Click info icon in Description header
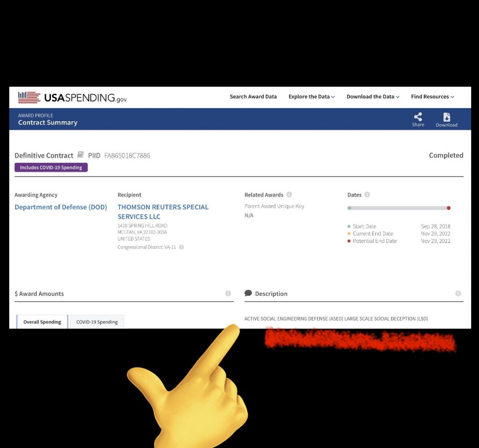The width and height of the screenshot is (479, 448). coord(457,293)
